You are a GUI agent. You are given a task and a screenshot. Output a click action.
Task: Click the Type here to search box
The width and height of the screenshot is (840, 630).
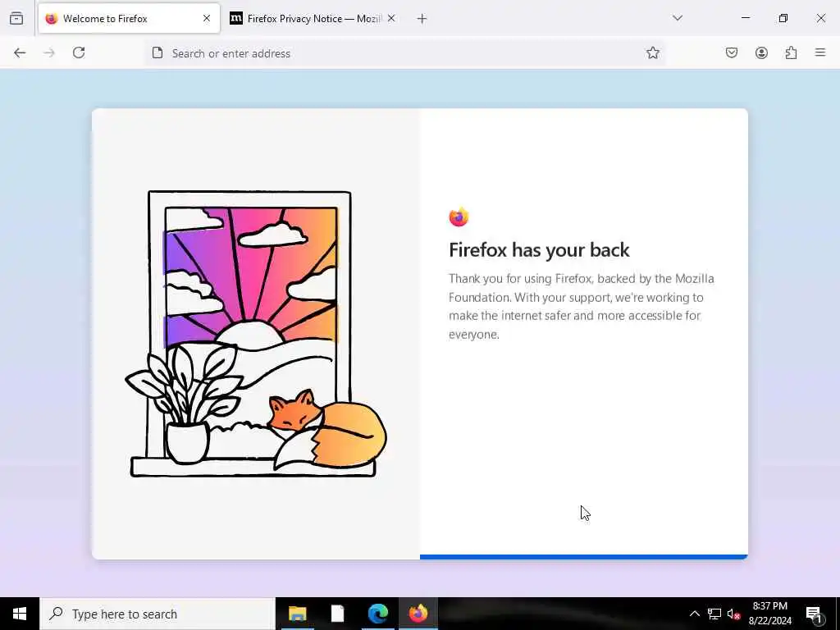click(157, 614)
